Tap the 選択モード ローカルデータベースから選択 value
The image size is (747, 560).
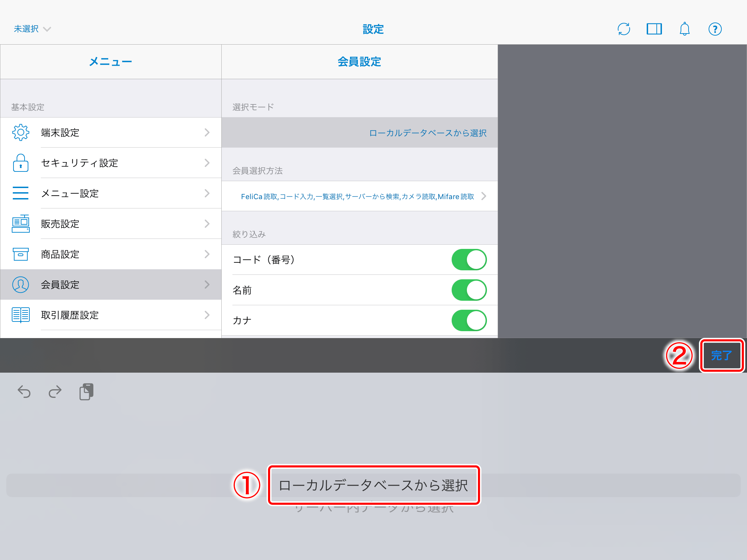click(428, 133)
